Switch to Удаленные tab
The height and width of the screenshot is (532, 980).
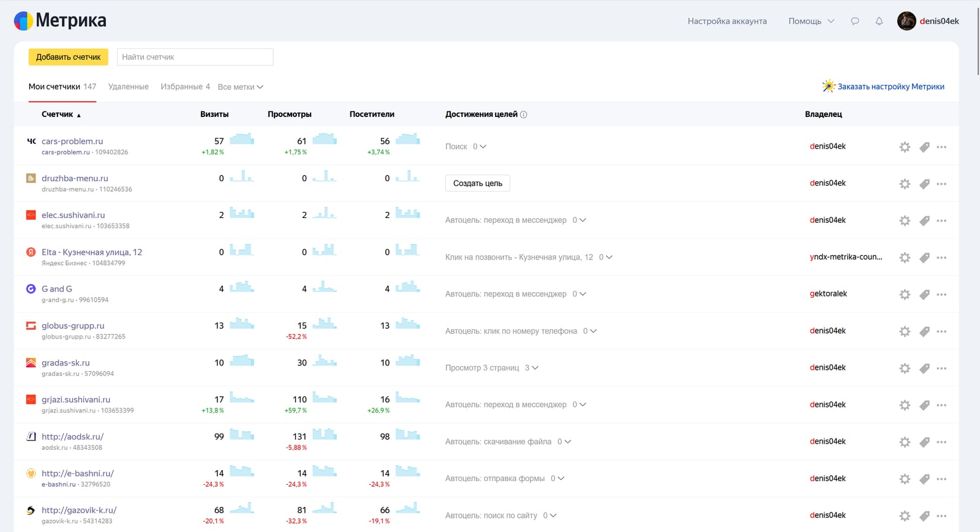[x=129, y=86]
